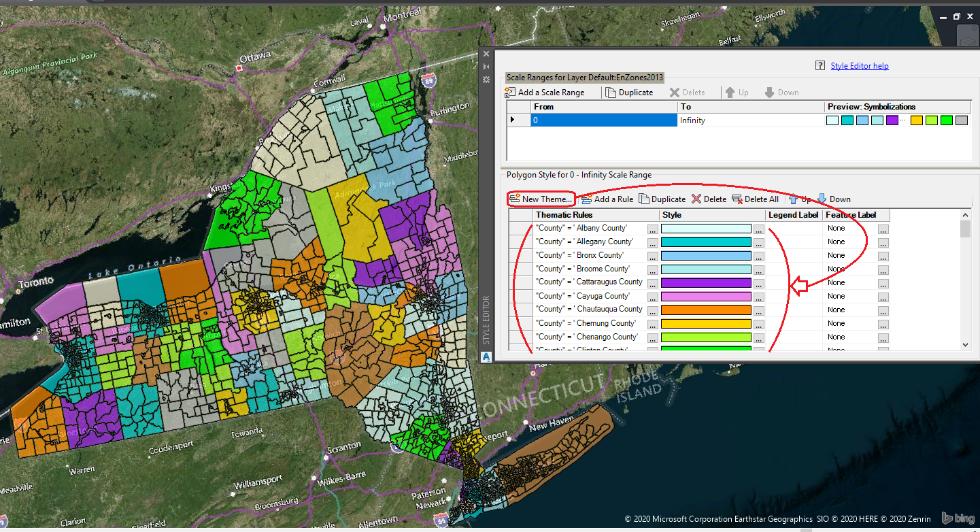Click the Bing logo at bottom right
The width and height of the screenshot is (980, 532).
pos(958,518)
